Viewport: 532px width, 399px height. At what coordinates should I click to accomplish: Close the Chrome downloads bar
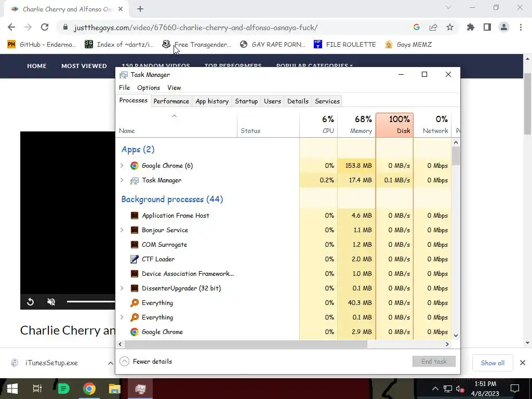(x=523, y=363)
